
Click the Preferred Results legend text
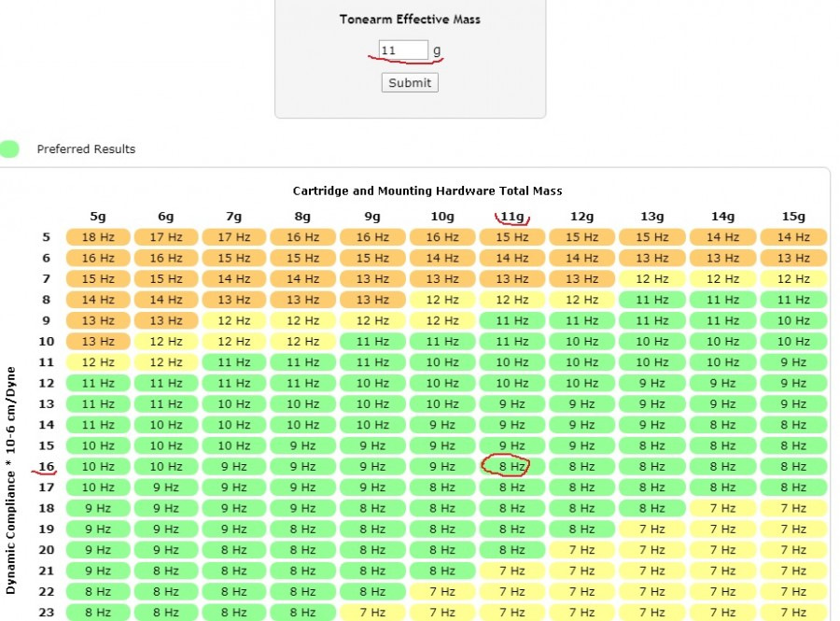tap(86, 149)
